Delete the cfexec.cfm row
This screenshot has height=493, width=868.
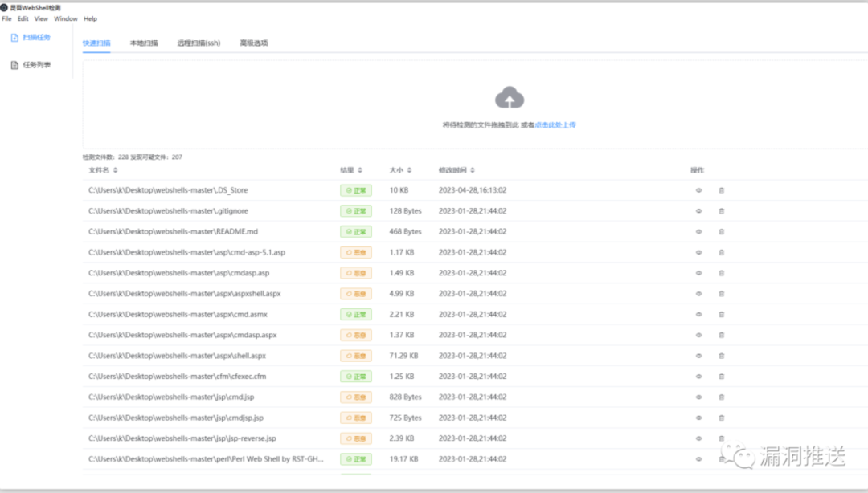721,377
